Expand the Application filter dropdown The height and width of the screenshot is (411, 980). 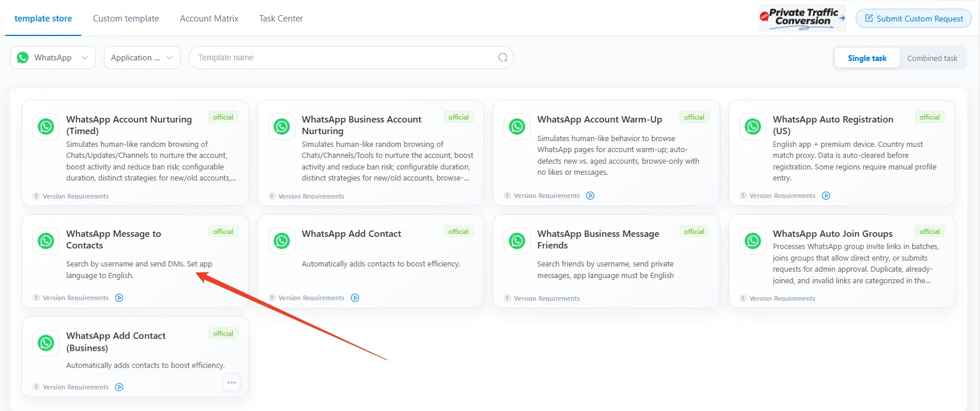tap(142, 57)
